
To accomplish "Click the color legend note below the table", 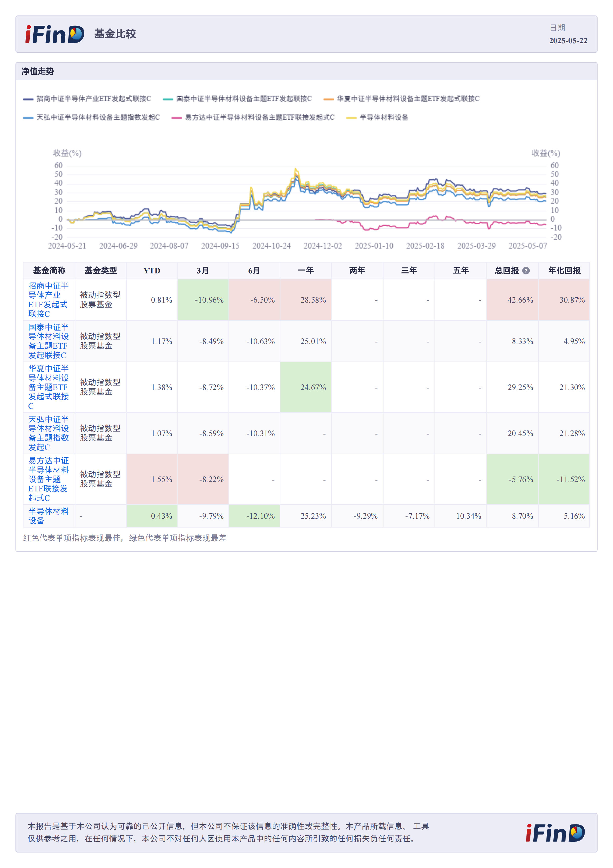I will tap(125, 538).
